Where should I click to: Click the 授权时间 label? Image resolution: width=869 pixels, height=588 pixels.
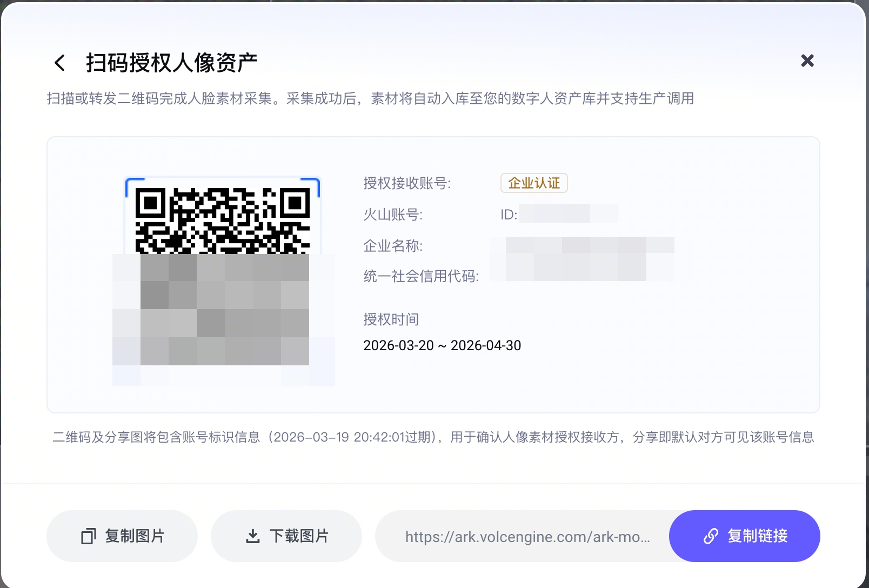tap(391, 319)
